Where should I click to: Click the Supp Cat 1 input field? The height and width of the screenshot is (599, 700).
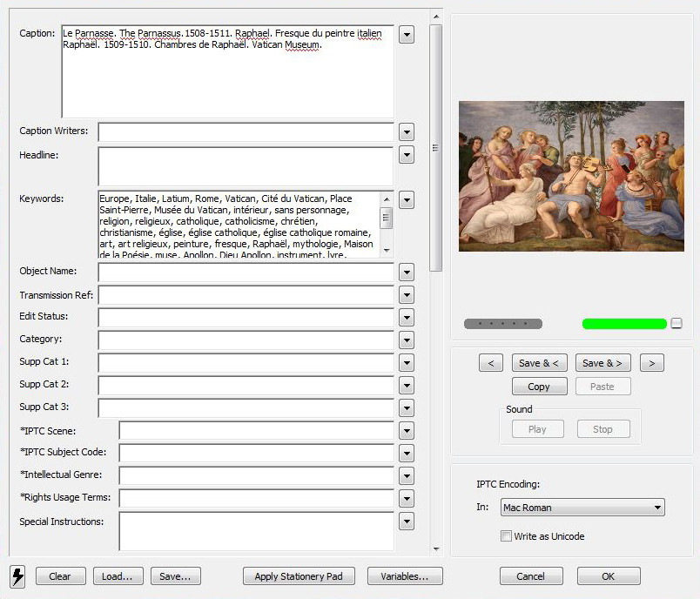(246, 363)
